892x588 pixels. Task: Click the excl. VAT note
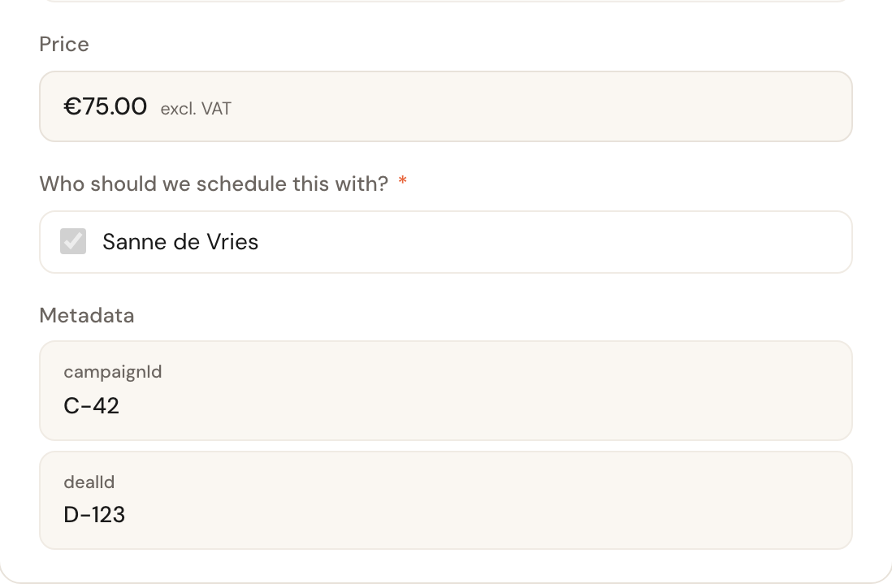pyautogui.click(x=196, y=109)
